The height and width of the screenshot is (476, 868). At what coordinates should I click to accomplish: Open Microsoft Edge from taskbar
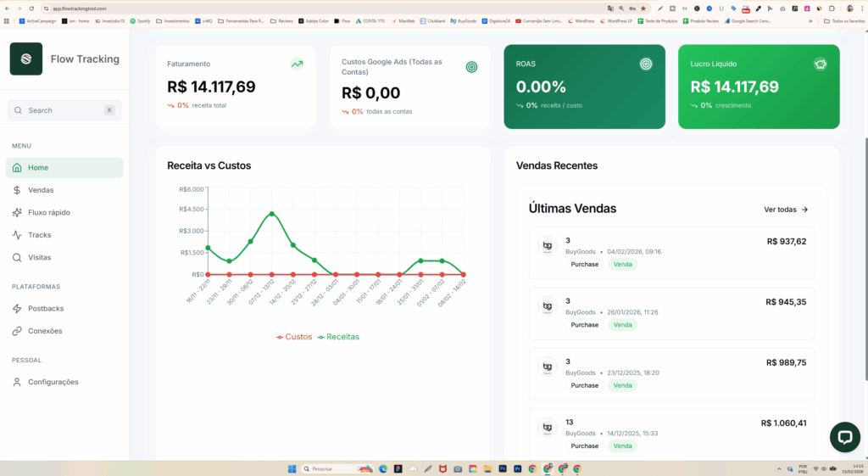383,469
